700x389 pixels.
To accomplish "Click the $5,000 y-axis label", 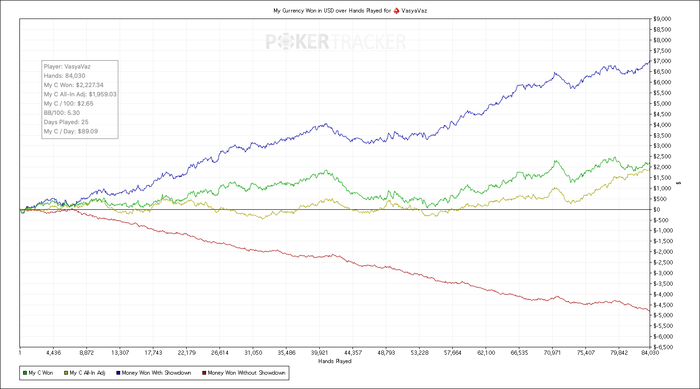I will 662,104.
